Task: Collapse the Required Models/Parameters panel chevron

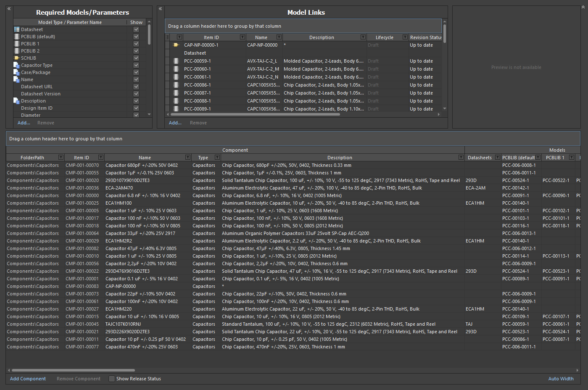Action: pyautogui.click(x=9, y=8)
